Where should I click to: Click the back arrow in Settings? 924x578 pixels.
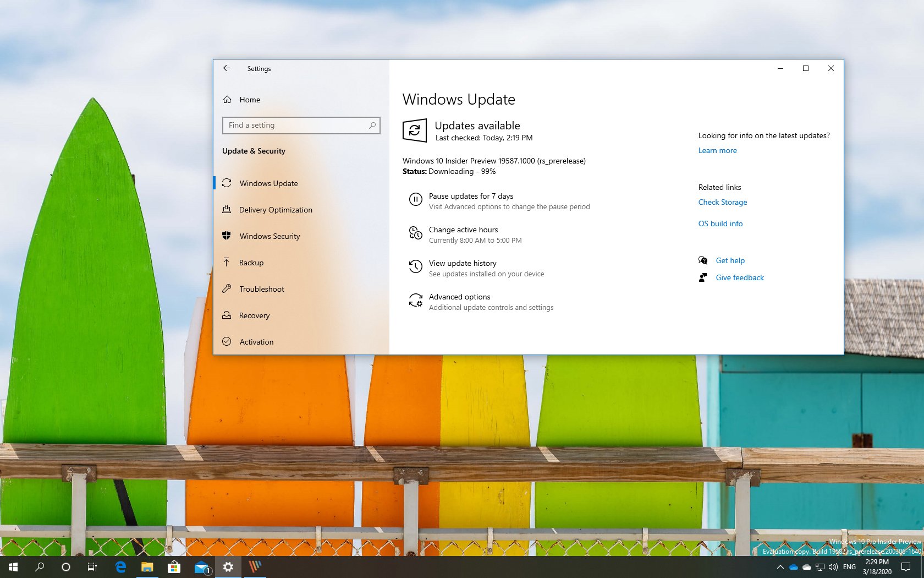[x=227, y=68]
